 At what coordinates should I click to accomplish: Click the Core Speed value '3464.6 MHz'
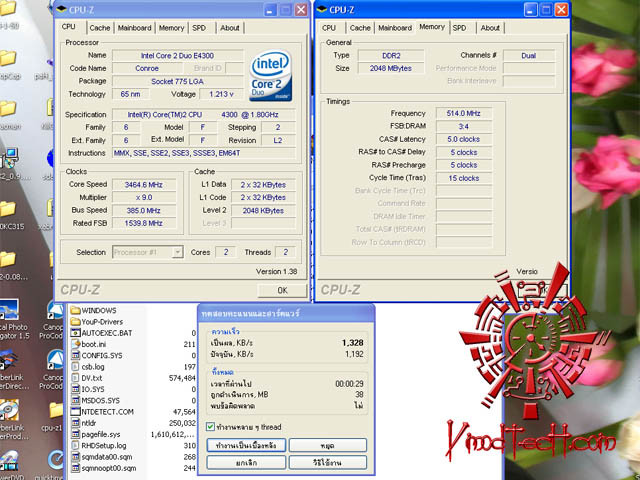[144, 184]
